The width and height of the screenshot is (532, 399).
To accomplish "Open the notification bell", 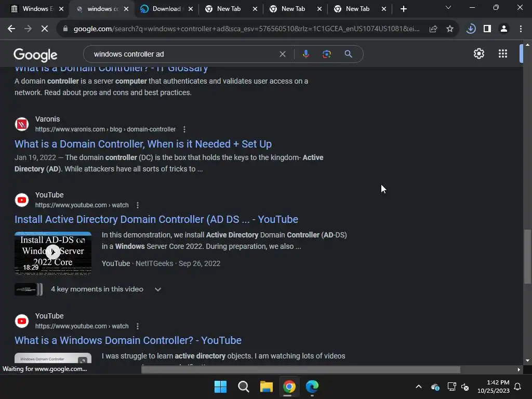I will [x=518, y=387].
